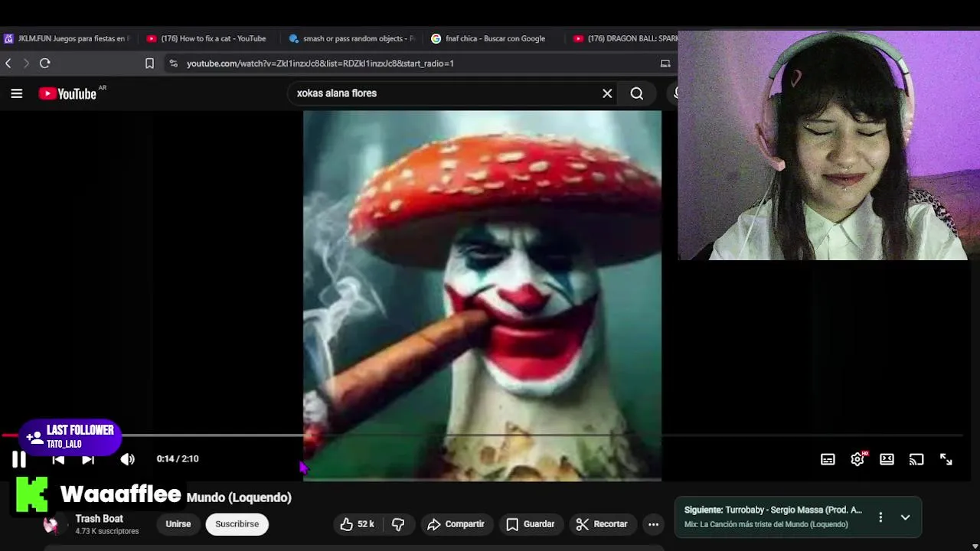Toggle subtitles in the player
The image size is (980, 551).
828,459
